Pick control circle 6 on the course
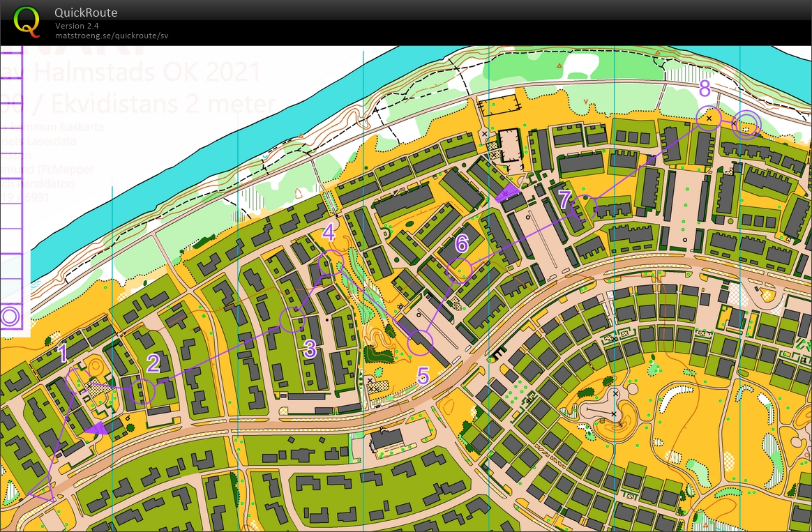 tap(459, 270)
